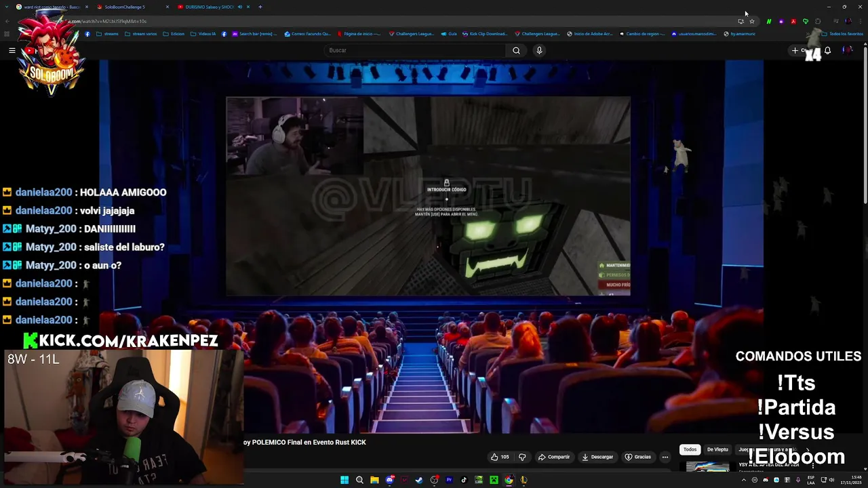868x488 pixels.
Task: Open the YouTube hamburger guide menu
Action: pos(12,50)
